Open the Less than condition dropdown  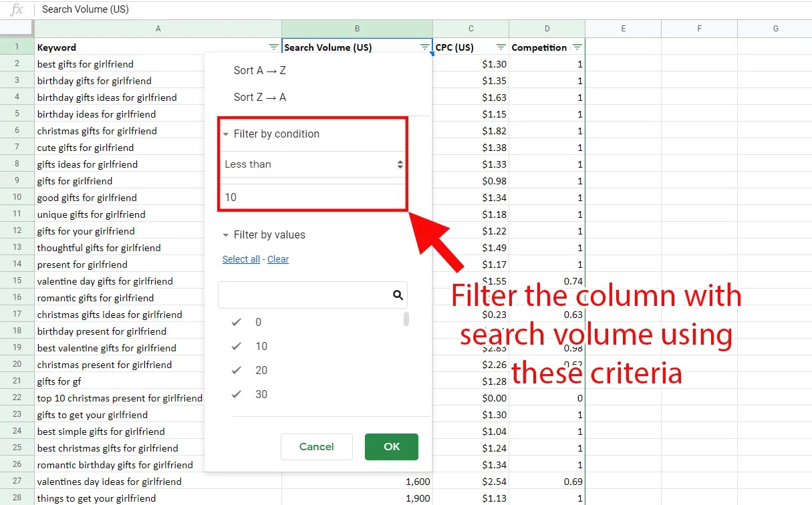click(x=312, y=164)
